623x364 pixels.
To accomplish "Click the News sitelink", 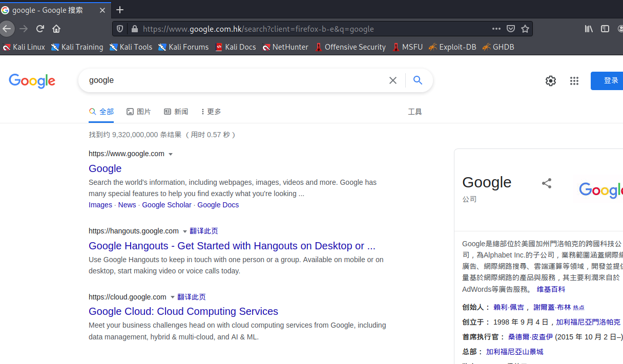I will 127,205.
